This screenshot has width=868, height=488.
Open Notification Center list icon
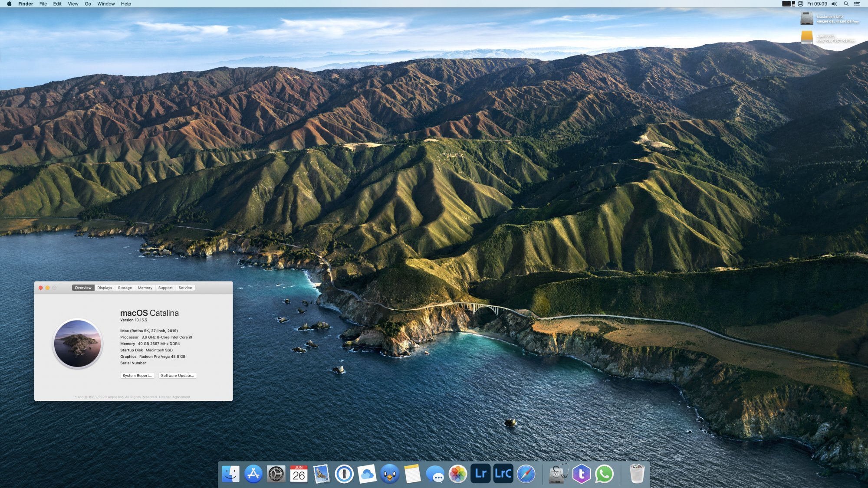point(857,4)
